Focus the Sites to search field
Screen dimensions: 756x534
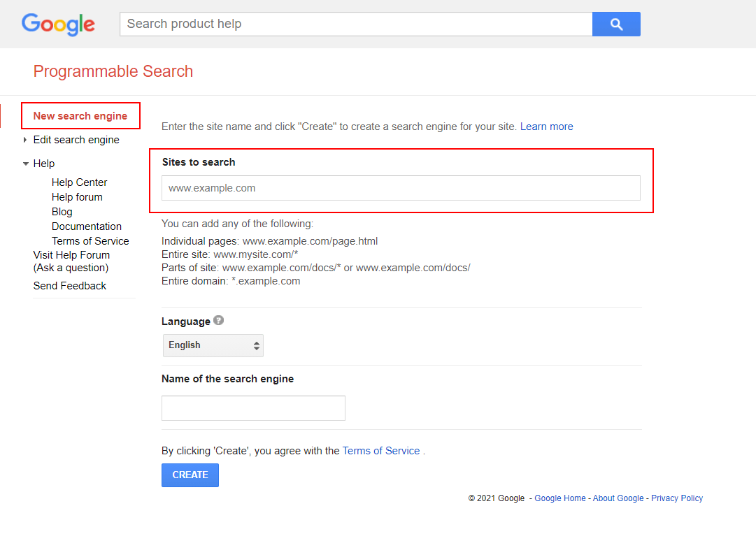(x=401, y=188)
